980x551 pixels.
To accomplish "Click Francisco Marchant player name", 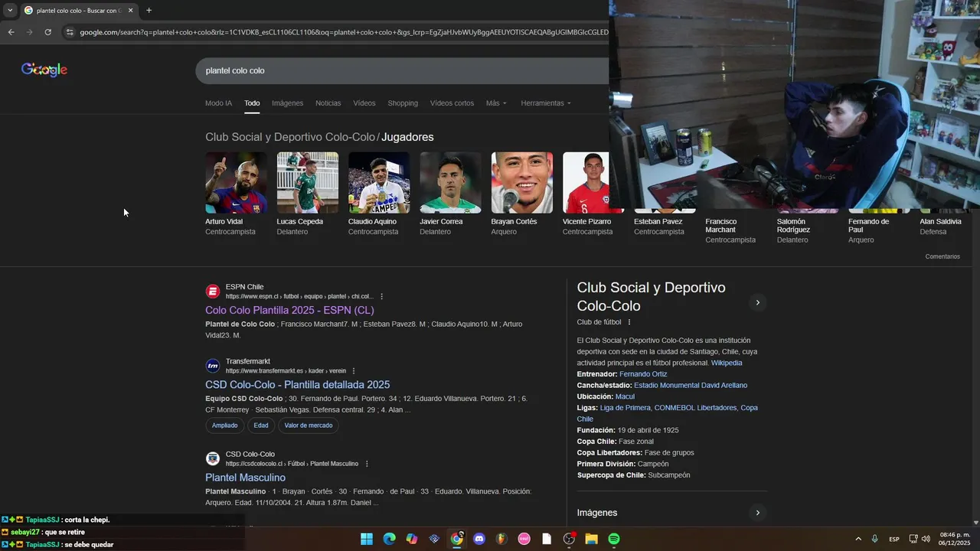I will point(721,226).
